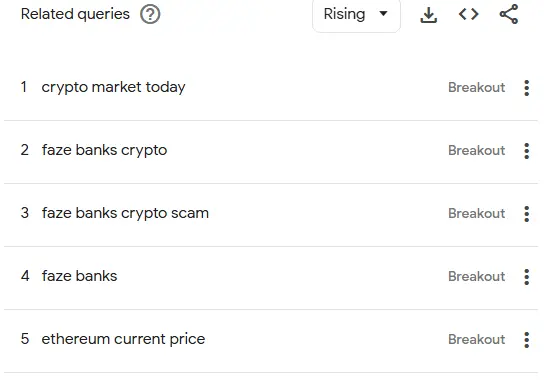Open three-dot menu for faze banks
The height and width of the screenshot is (385, 544).
click(x=527, y=277)
